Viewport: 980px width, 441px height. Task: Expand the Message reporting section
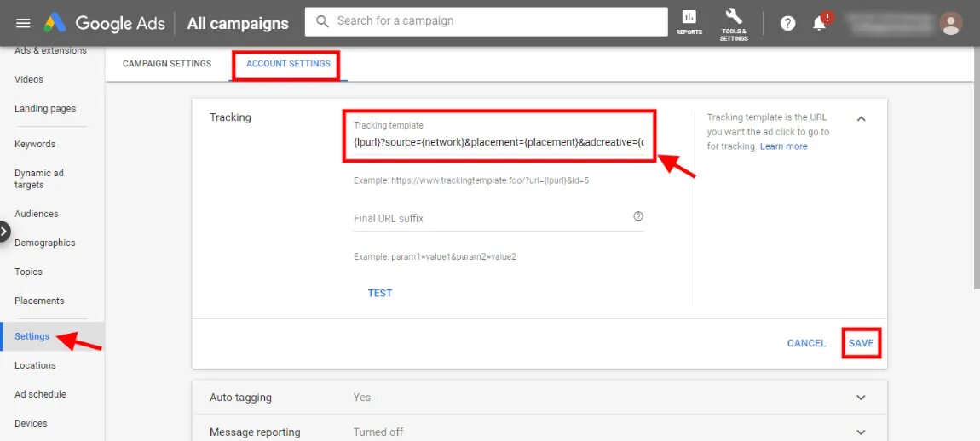pos(861,432)
